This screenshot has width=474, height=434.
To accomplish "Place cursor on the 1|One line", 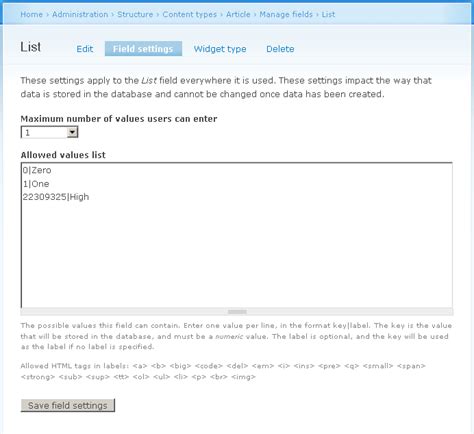I will (36, 184).
